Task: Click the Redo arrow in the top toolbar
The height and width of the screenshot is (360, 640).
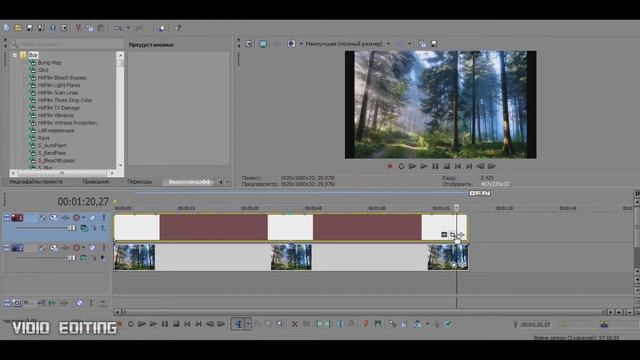Action: pos(139,28)
